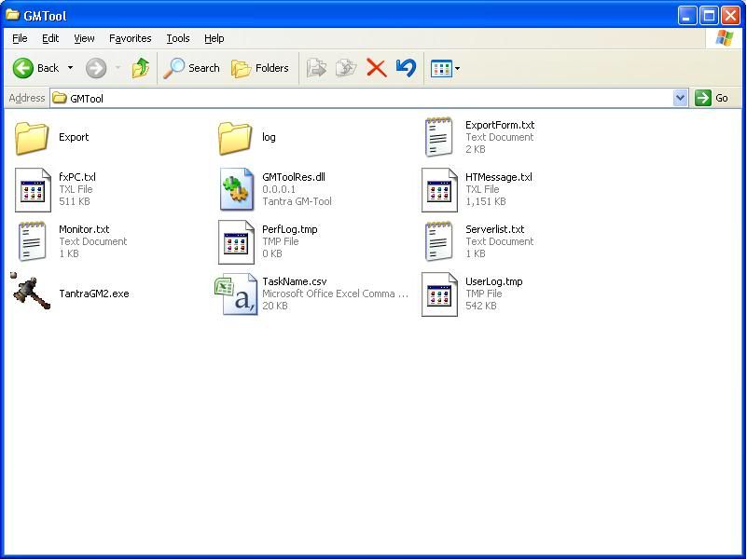This screenshot has height=560, width=747.
Task: Select the GMToolRes.dll file icon
Action: (236, 189)
